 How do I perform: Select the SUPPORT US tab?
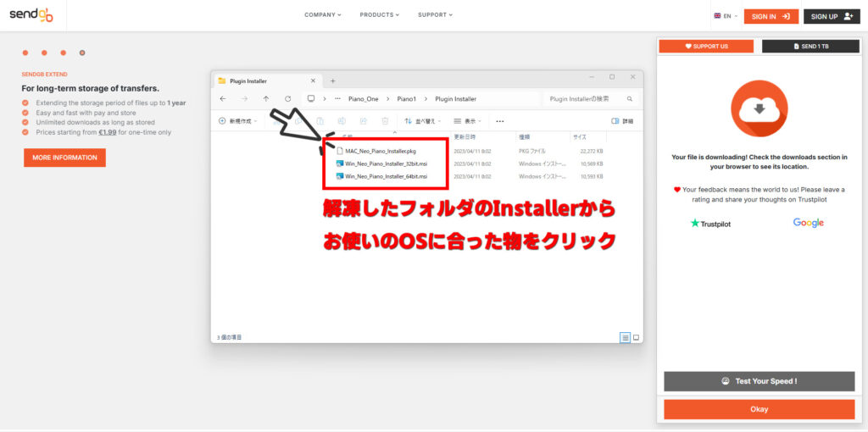(x=706, y=46)
